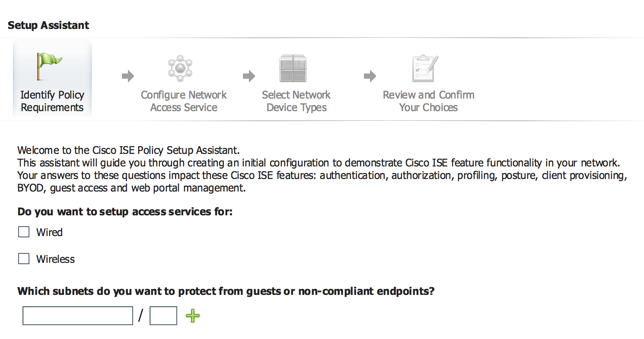Tick the Wireless access services checkbox
Screen dimensions: 644x339
coord(24,259)
